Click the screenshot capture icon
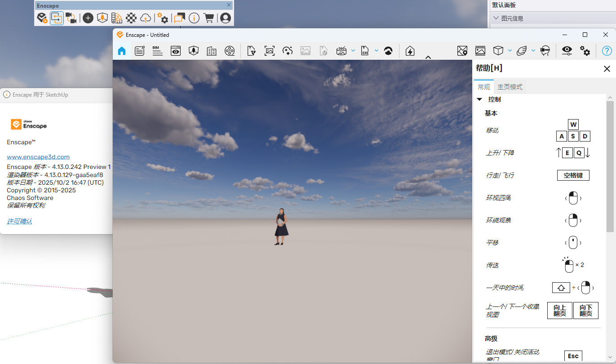616x364 pixels. click(270, 51)
